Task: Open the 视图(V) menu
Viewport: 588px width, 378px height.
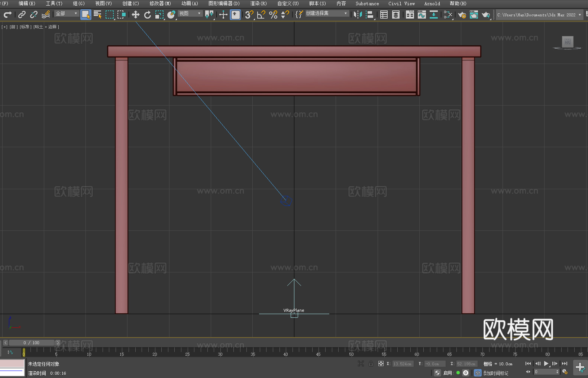Action: [104, 3]
